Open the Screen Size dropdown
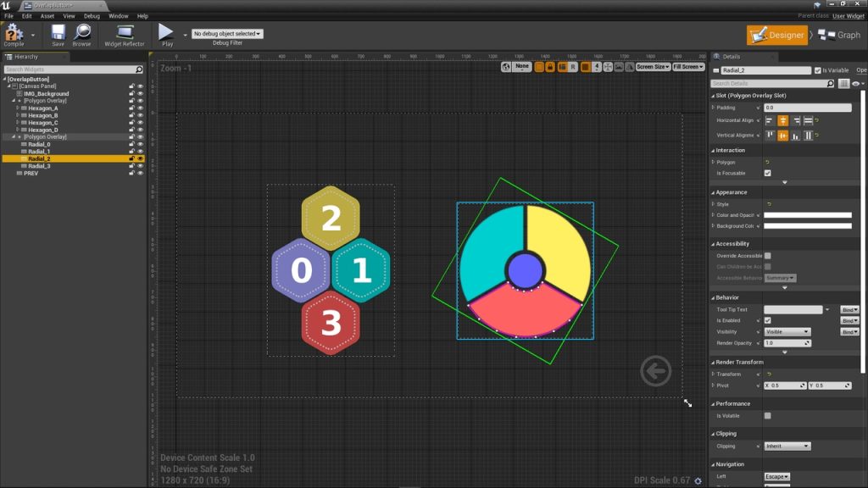868x488 pixels. tap(653, 66)
